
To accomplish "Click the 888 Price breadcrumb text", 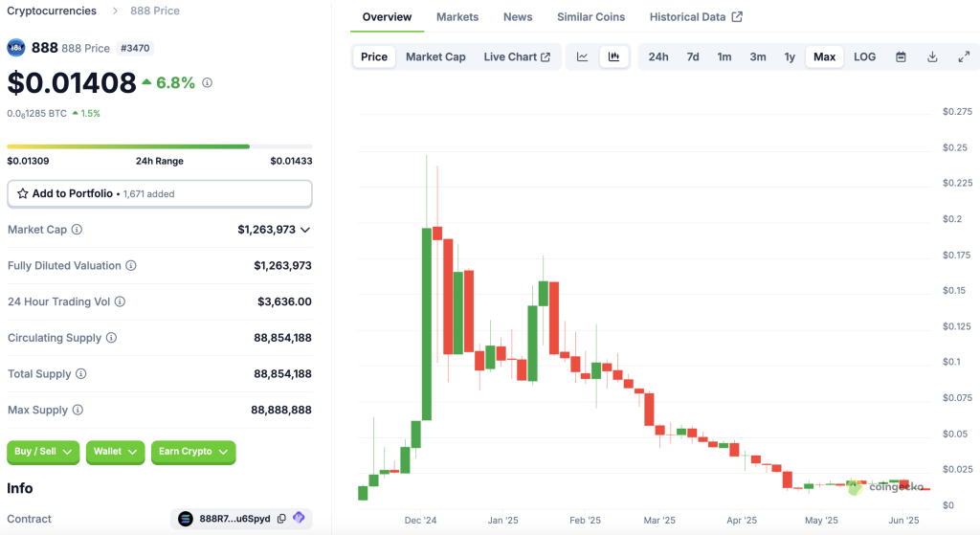I will [x=155, y=11].
